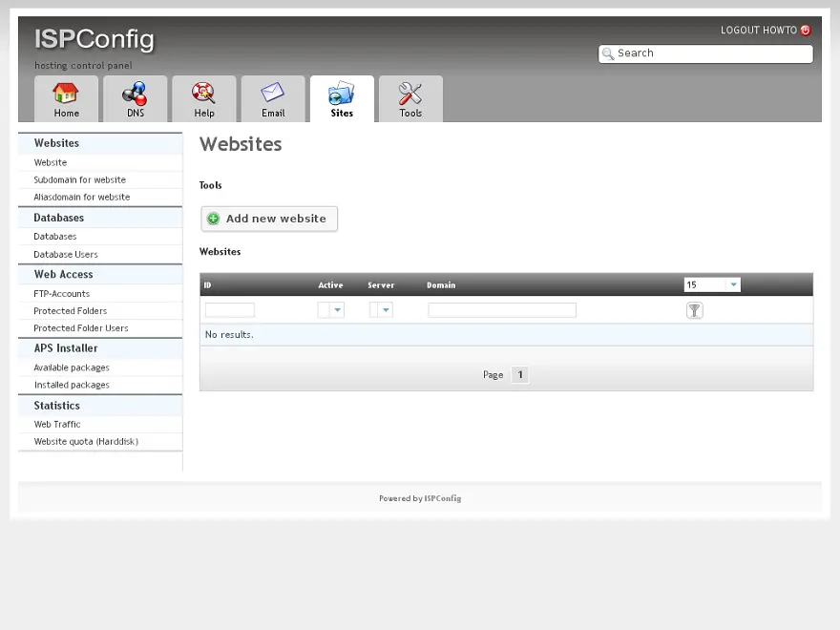The image size is (840, 630).
Task: Open the Tools wrench icon
Action: point(410,94)
